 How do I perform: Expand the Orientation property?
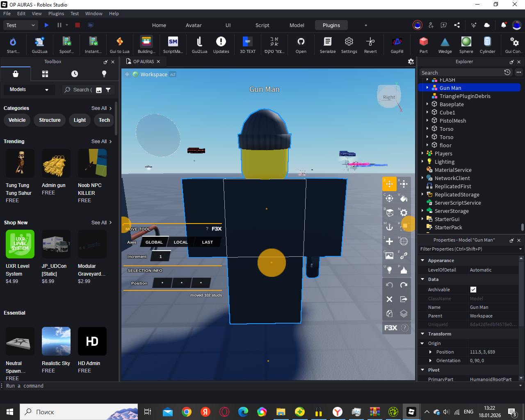[x=430, y=361]
